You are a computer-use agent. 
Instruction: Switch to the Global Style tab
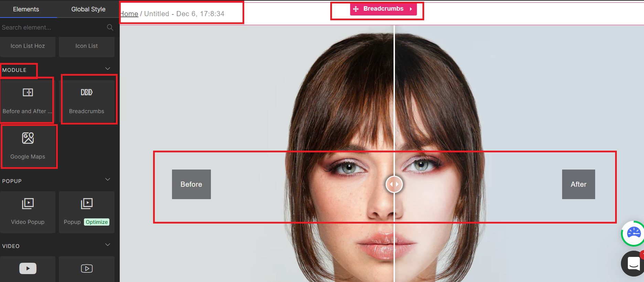pyautogui.click(x=88, y=9)
